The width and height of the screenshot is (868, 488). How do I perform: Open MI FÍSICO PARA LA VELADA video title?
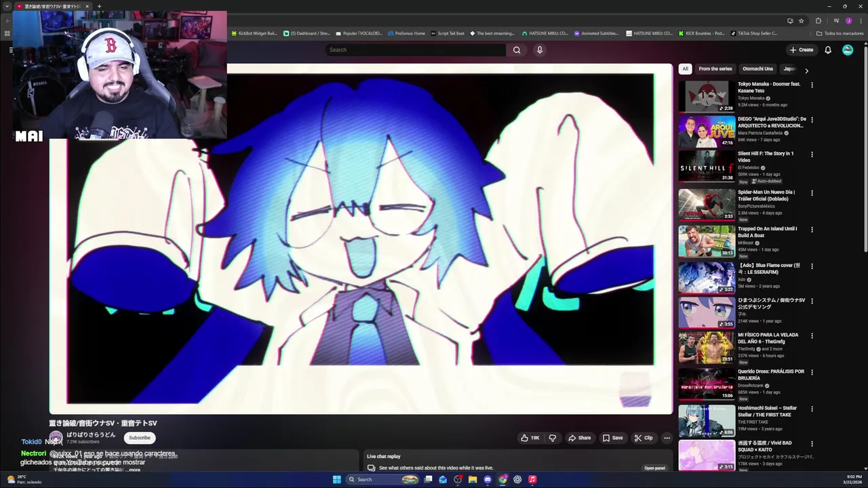[768, 338]
